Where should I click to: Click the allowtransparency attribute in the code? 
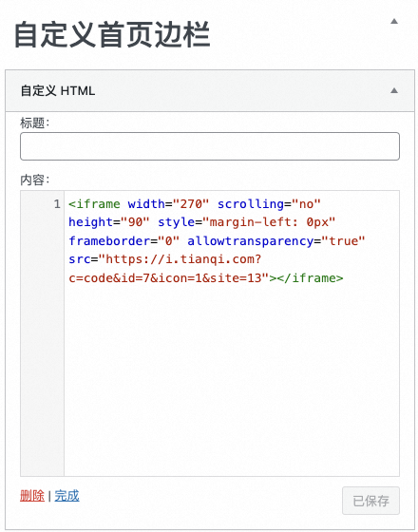click(250, 241)
